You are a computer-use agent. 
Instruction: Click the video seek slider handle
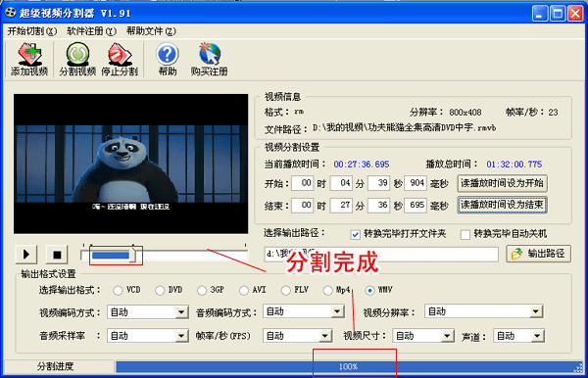pos(132,256)
